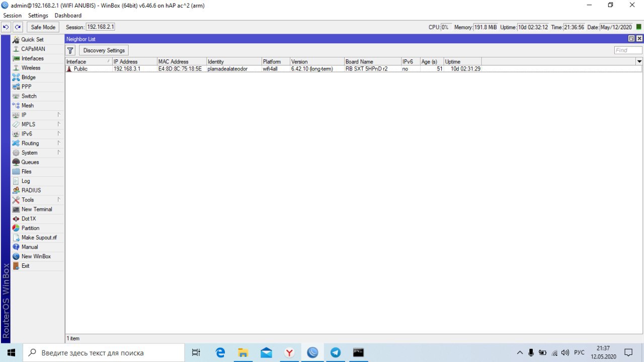The height and width of the screenshot is (362, 644).
Task: Open the Files menu
Action: click(x=37, y=172)
